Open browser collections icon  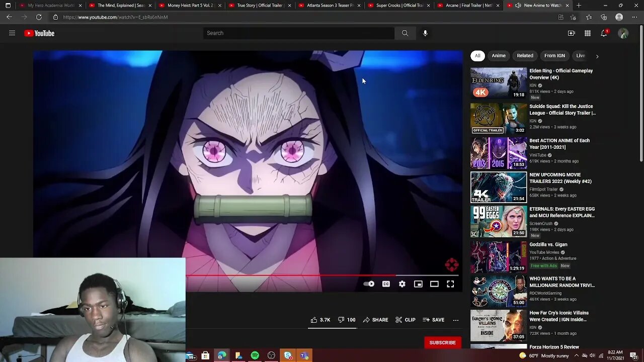coord(604,17)
